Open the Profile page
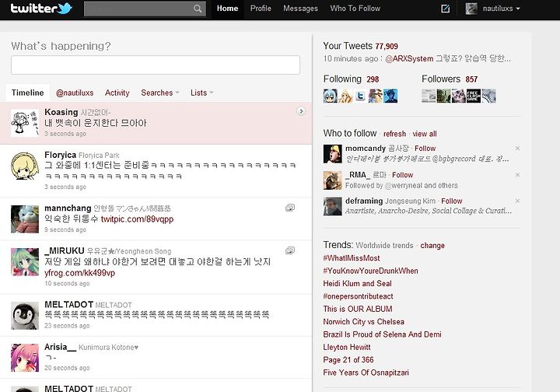The width and height of the screenshot is (560, 392). 261,9
